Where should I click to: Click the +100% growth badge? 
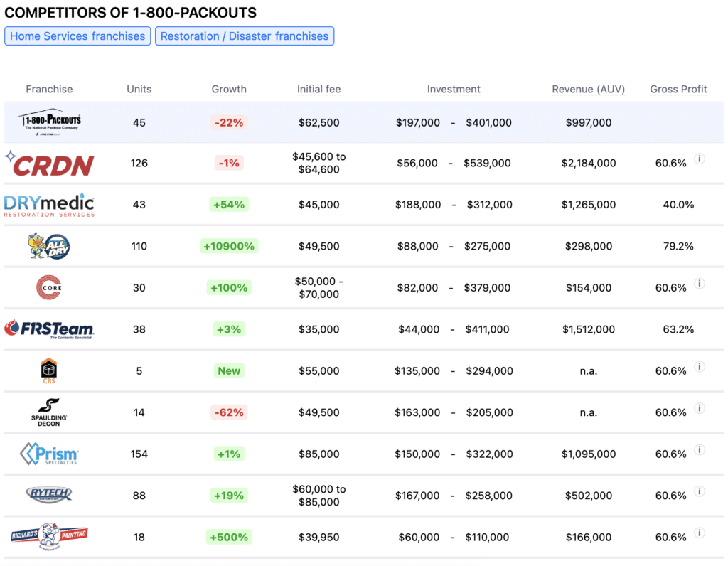point(229,288)
